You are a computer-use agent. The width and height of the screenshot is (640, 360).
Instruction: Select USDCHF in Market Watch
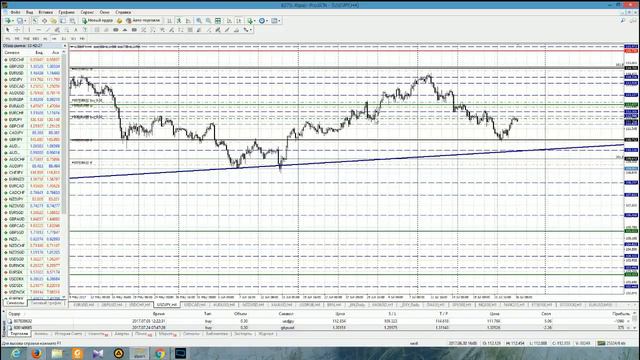pos(34,60)
